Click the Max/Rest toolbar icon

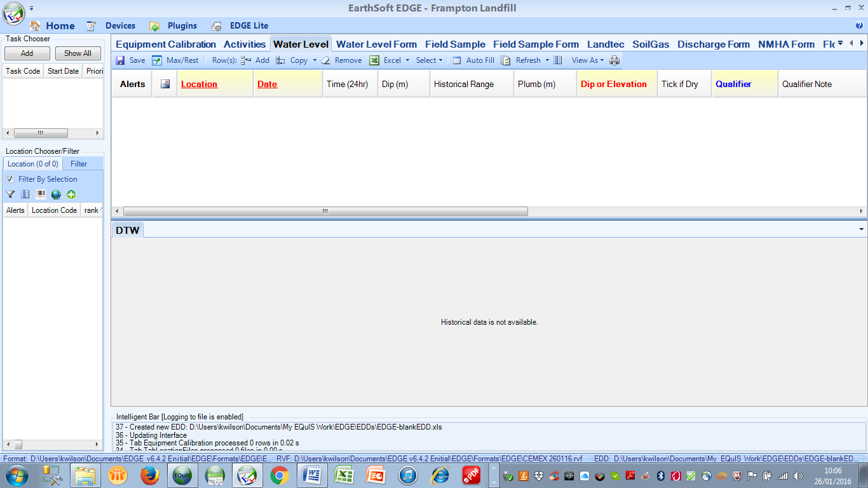tap(157, 60)
